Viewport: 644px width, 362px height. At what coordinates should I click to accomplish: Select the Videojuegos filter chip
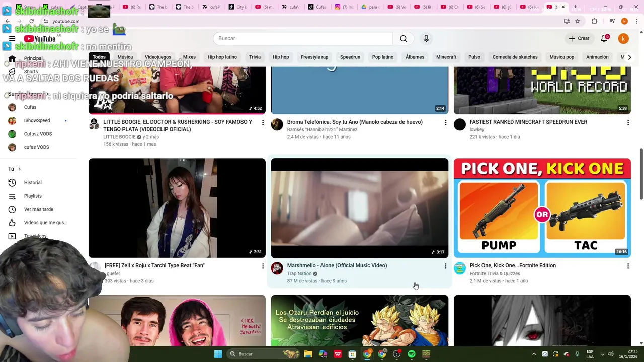[x=158, y=57]
